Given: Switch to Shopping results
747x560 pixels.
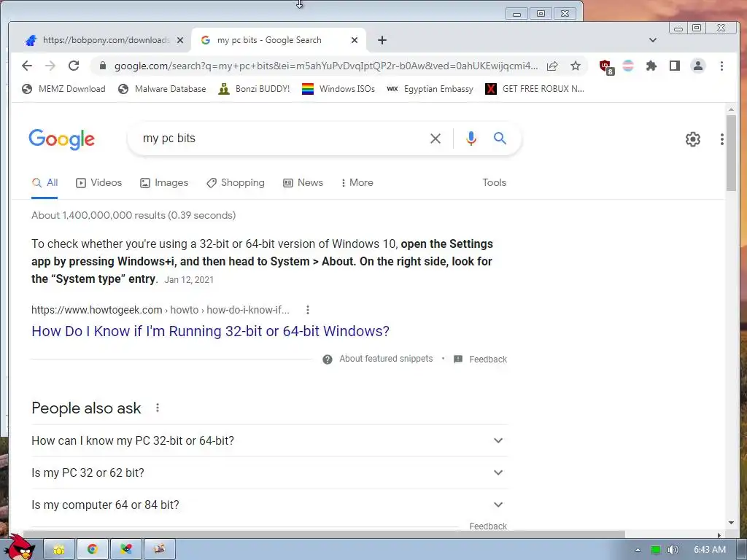Looking at the screenshot, I should click(x=236, y=183).
